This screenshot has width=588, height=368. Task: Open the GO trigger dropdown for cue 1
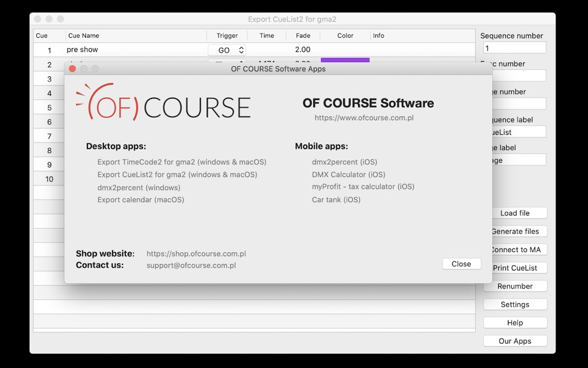pos(227,50)
